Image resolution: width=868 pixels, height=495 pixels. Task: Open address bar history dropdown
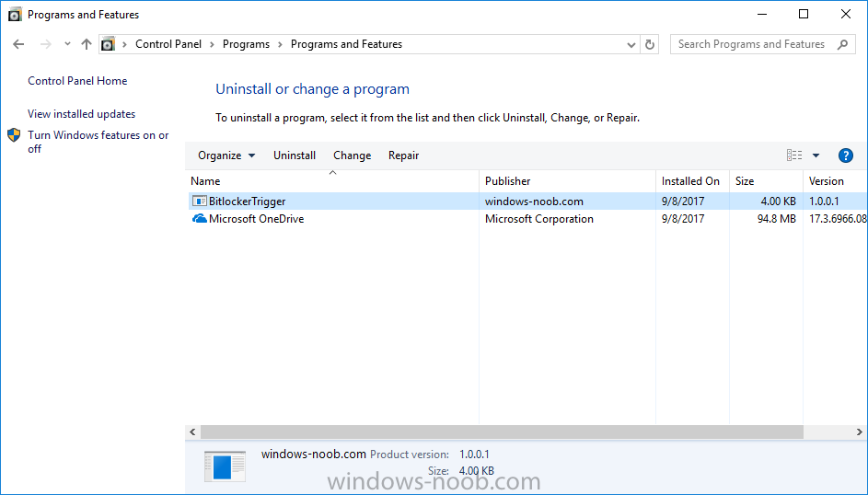631,45
